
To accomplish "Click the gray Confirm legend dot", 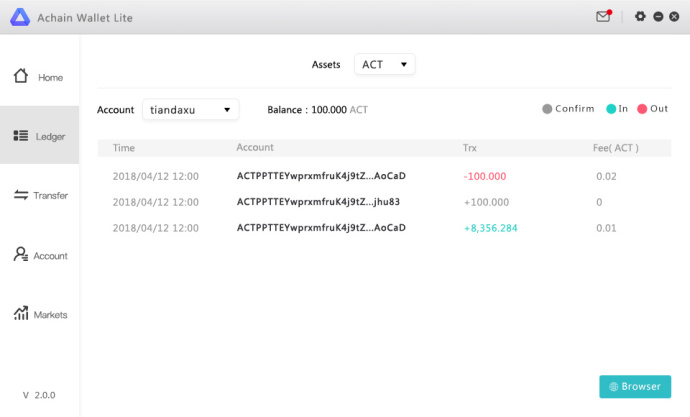I will point(547,109).
